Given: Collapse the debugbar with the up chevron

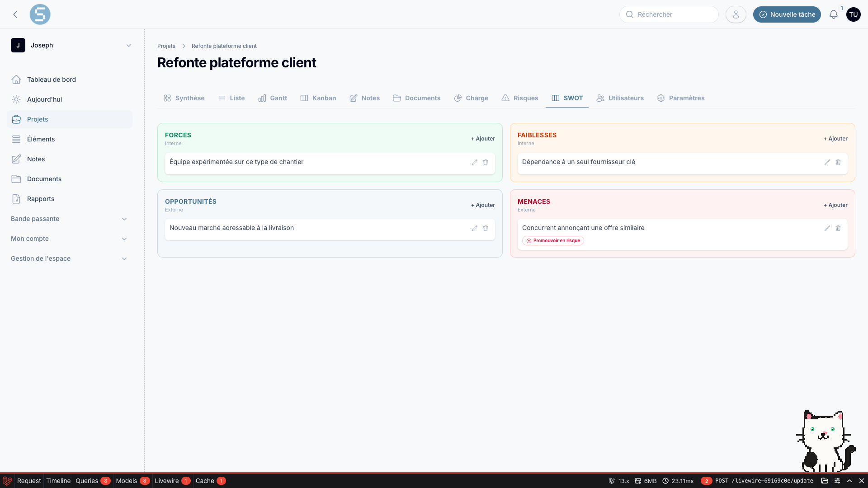Looking at the screenshot, I should 849,481.
